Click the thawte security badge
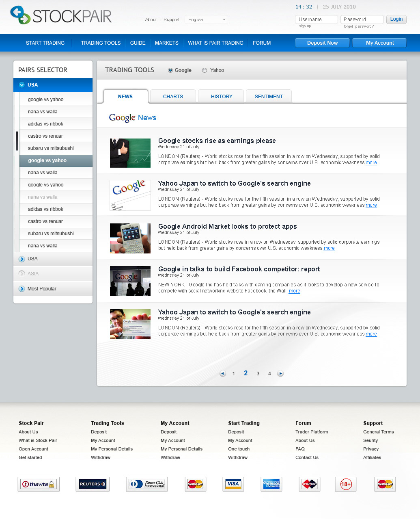Viewport: 420px width, 524px height. pyautogui.click(x=39, y=484)
